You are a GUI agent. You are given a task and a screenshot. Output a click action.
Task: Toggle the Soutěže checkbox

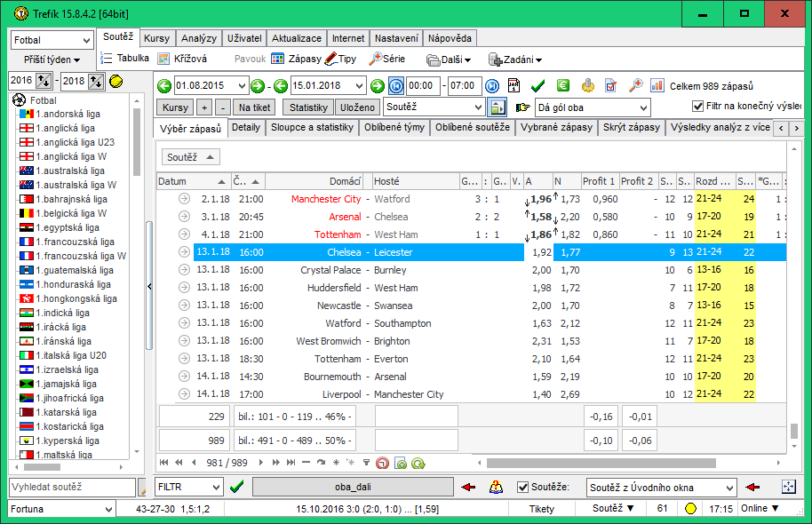523,488
